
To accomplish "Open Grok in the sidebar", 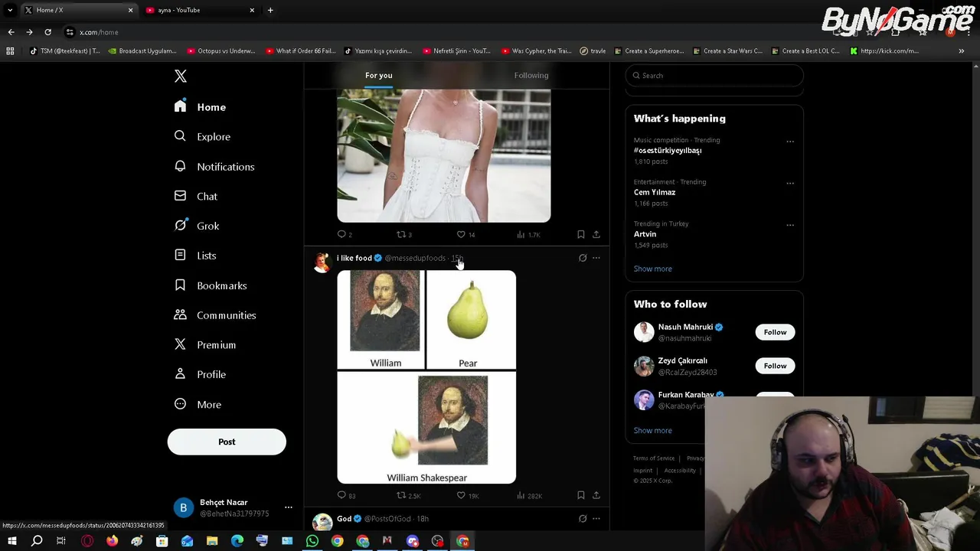I will point(197,226).
